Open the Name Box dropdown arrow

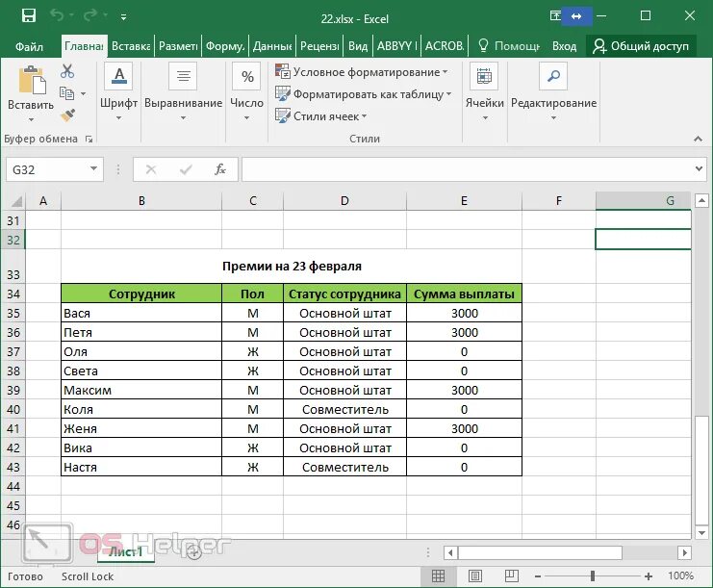93,169
